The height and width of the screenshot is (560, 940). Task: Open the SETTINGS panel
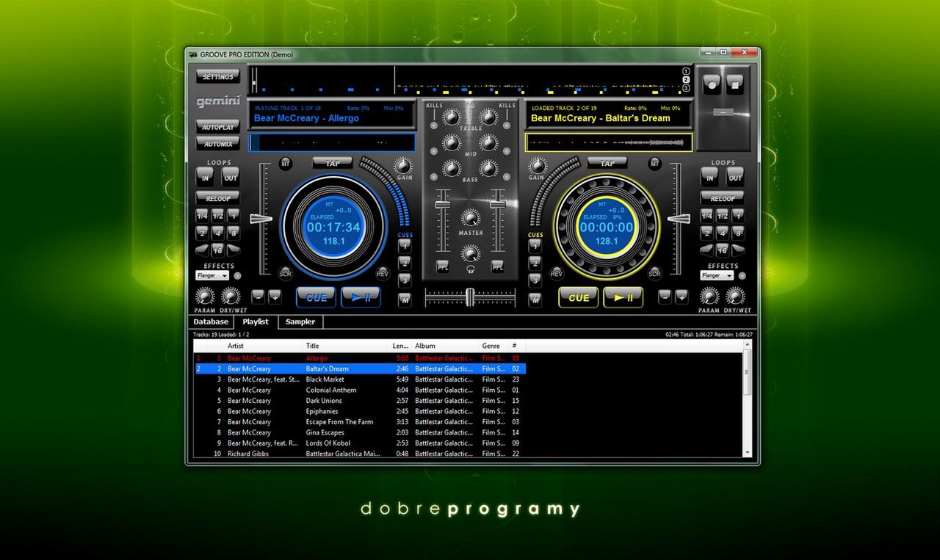pos(217,76)
